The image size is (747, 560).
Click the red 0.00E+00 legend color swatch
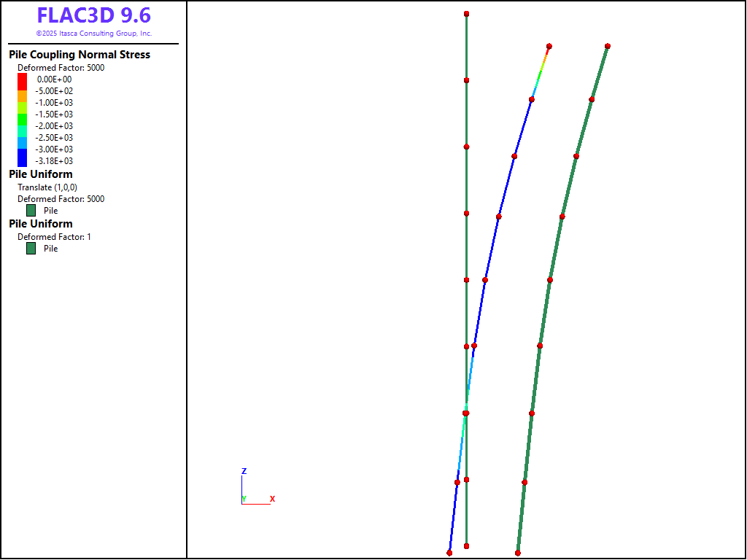pyautogui.click(x=22, y=80)
